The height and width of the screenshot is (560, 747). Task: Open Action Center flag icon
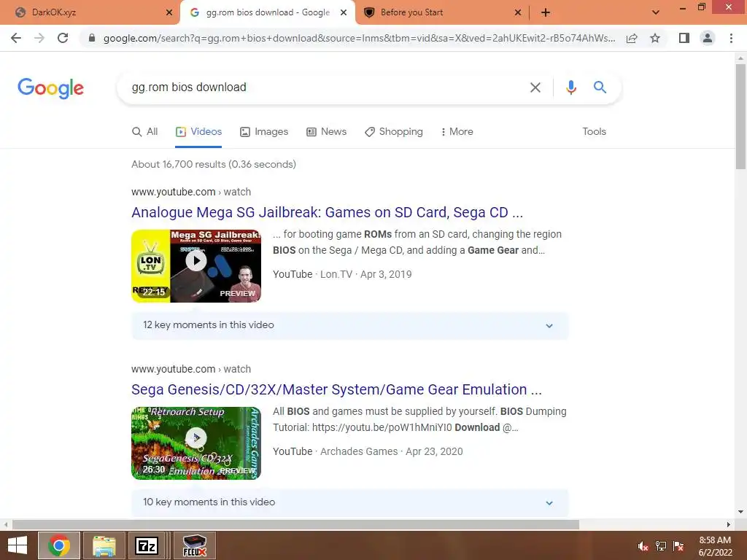(678, 546)
